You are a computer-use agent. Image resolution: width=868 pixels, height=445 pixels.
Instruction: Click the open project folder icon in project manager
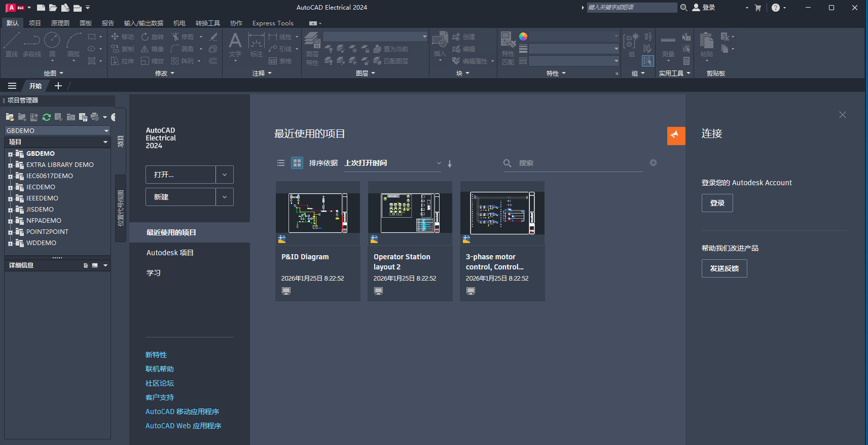[10, 117]
